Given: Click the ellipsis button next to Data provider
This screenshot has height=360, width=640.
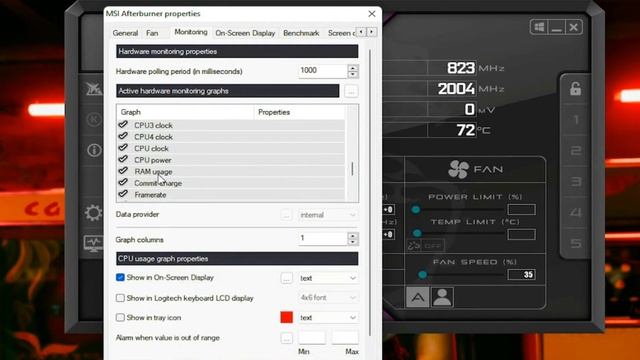Looking at the screenshot, I should coord(286,215).
